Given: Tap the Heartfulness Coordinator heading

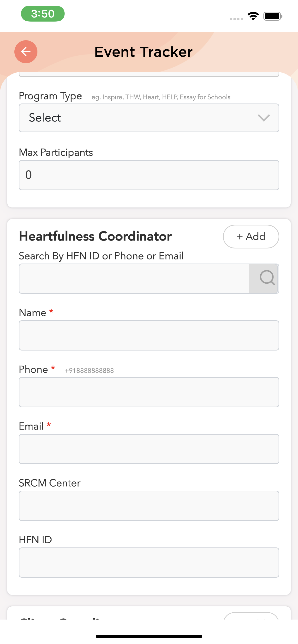Looking at the screenshot, I should (x=95, y=236).
